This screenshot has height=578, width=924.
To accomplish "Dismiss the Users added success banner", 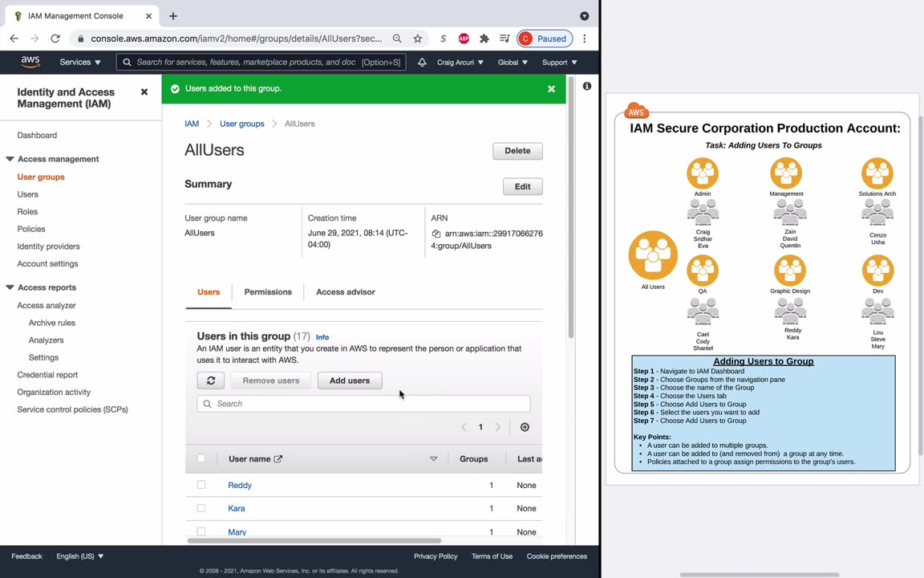I will (551, 89).
